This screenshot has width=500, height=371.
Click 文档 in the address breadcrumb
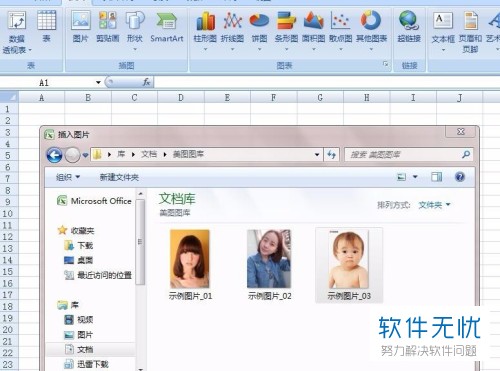tap(149, 154)
